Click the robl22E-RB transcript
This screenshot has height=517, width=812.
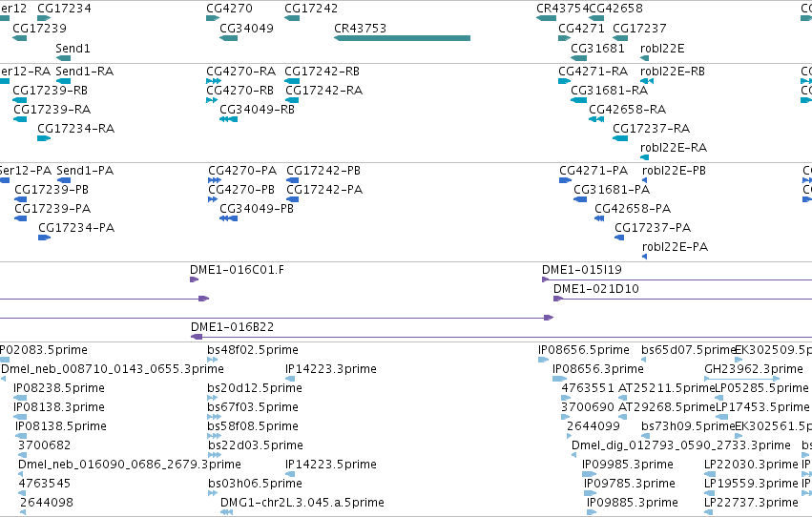point(672,71)
